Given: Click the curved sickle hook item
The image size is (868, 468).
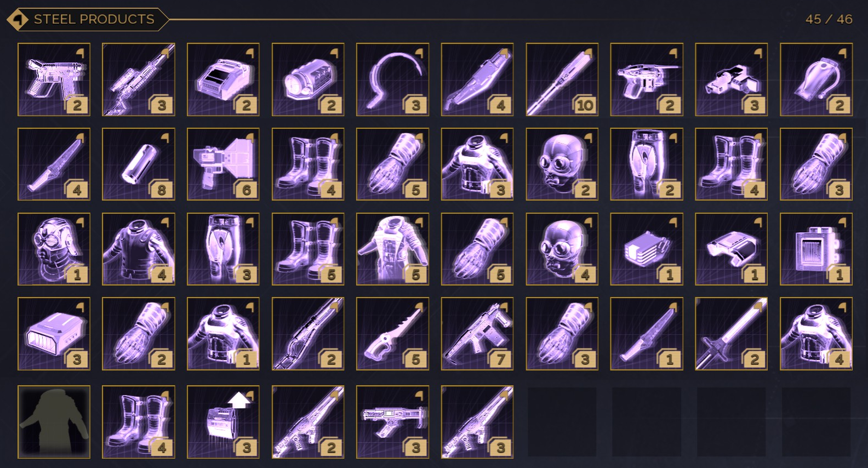Looking at the screenshot, I should point(392,79).
